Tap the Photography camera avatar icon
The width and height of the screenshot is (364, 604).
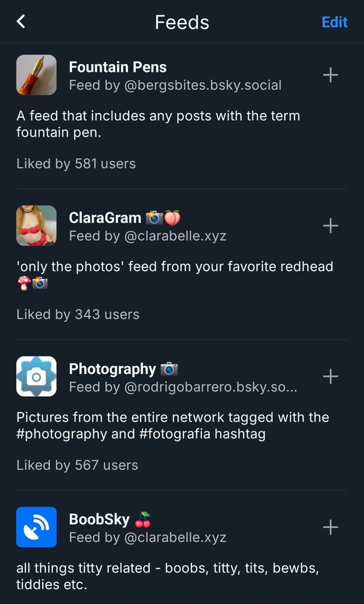36,376
